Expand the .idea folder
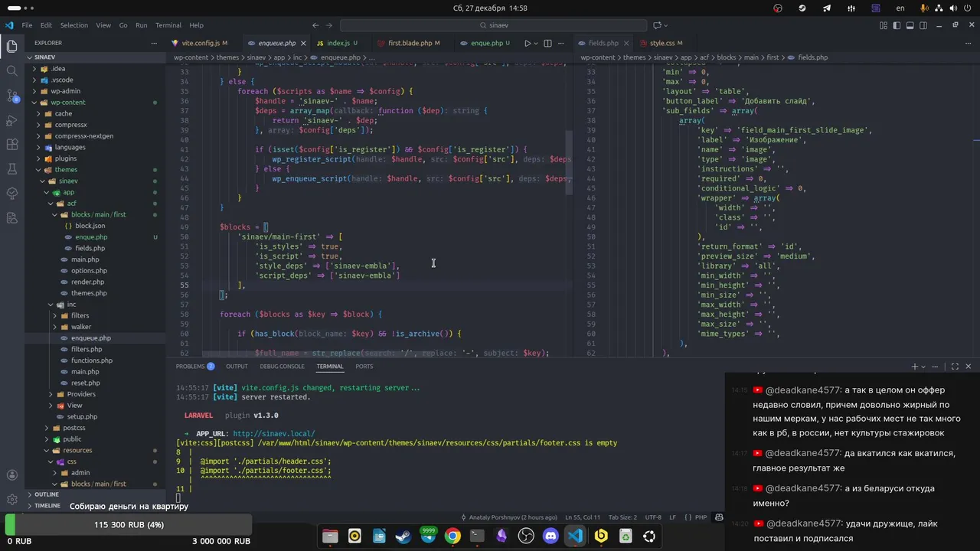 pos(95,69)
